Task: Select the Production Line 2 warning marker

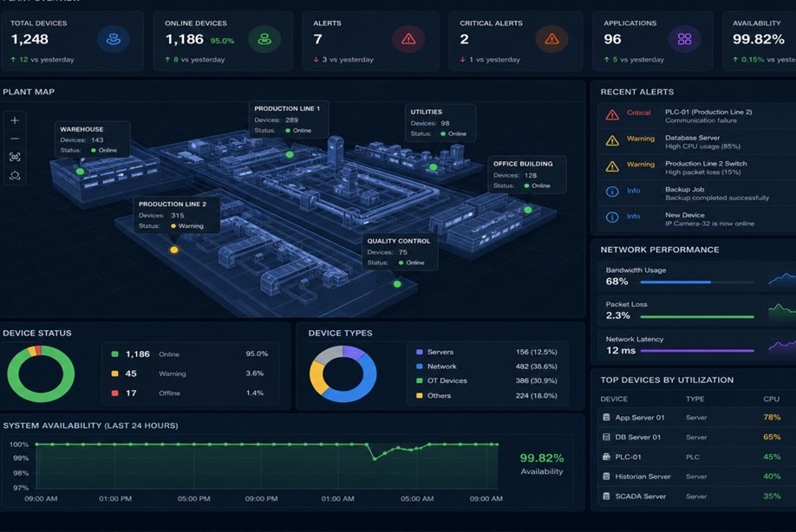Action: tap(173, 250)
